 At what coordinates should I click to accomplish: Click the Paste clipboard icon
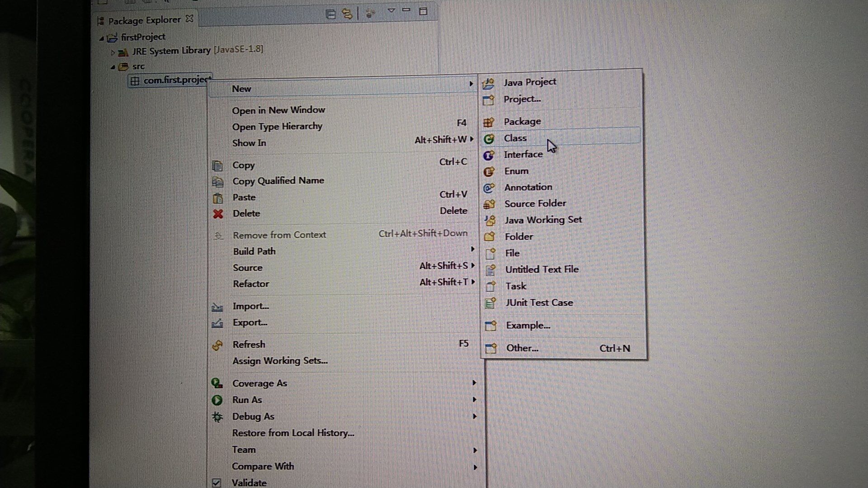pyautogui.click(x=217, y=198)
